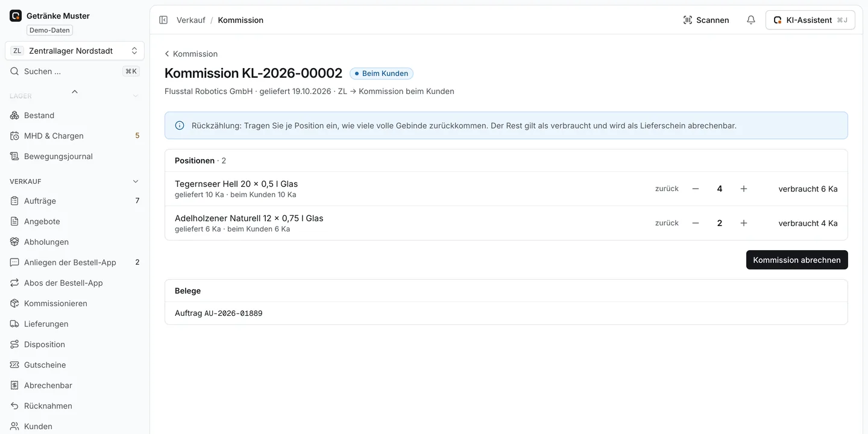Image resolution: width=868 pixels, height=434 pixels.
Task: Decrease returned count for Adelholzener Naturell
Action: pos(696,223)
